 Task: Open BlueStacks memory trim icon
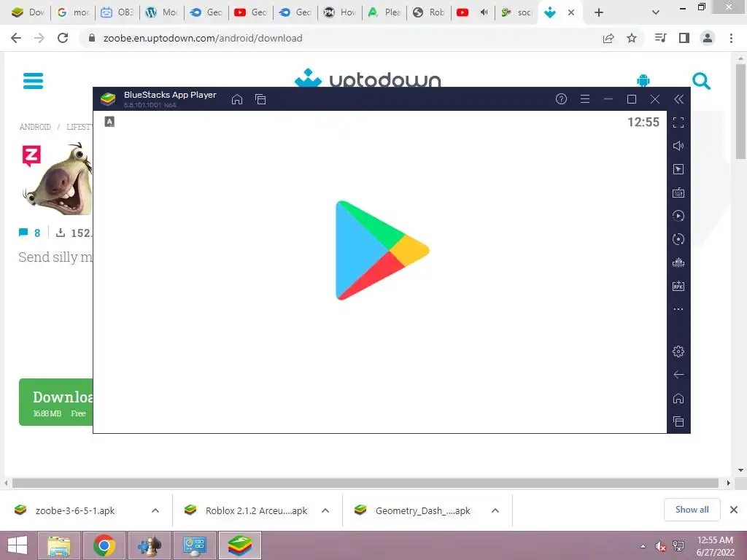(x=678, y=262)
